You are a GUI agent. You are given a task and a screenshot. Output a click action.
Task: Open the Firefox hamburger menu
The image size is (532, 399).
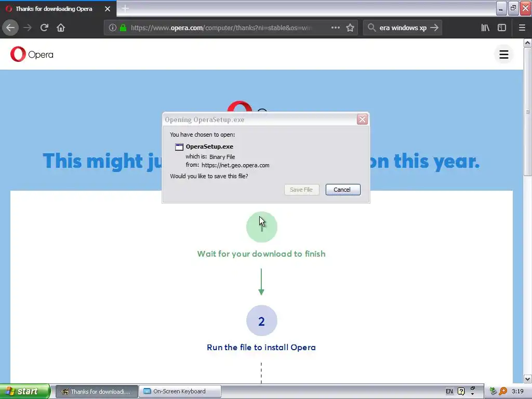pos(522,28)
